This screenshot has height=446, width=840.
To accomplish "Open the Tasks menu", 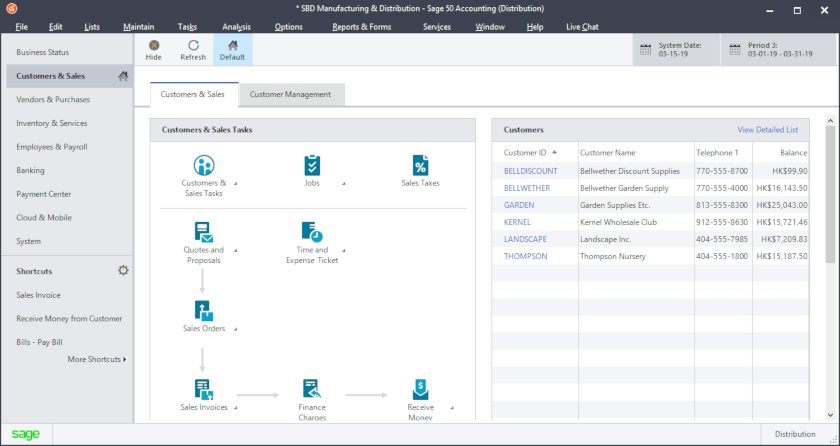I will (188, 27).
